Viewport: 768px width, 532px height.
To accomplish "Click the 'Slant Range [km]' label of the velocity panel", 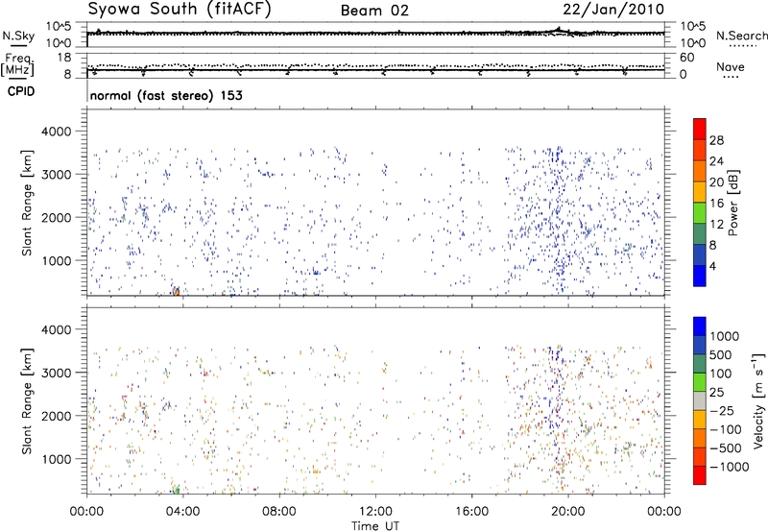I will pyautogui.click(x=27, y=400).
